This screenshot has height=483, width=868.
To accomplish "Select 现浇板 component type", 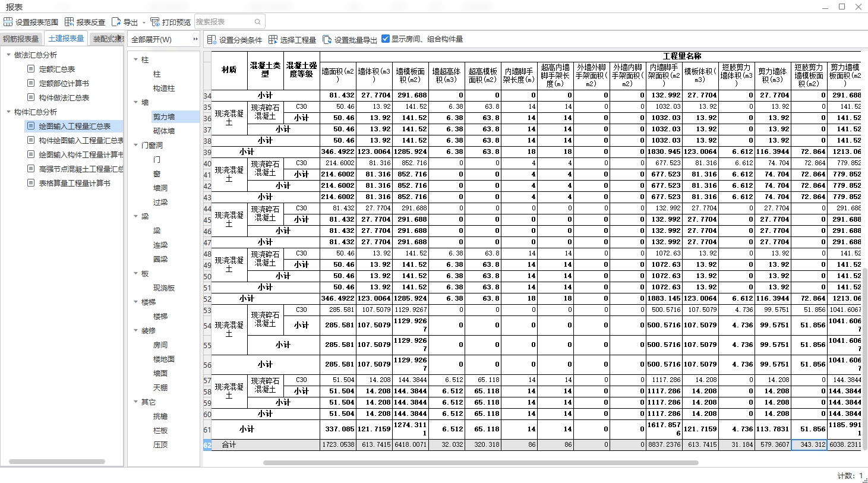I will click(x=164, y=288).
